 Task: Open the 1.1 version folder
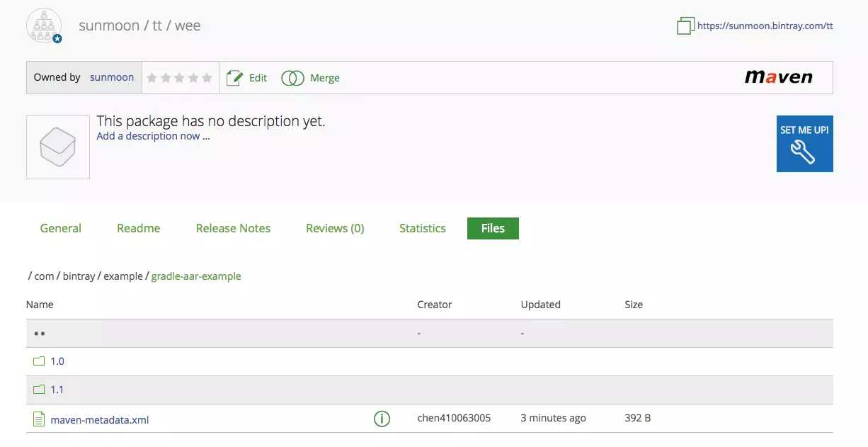click(57, 390)
